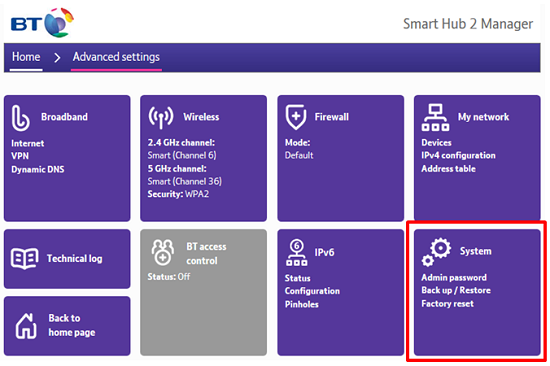Open the My network tile title
Viewport: 550px width, 366px height.
[483, 117]
